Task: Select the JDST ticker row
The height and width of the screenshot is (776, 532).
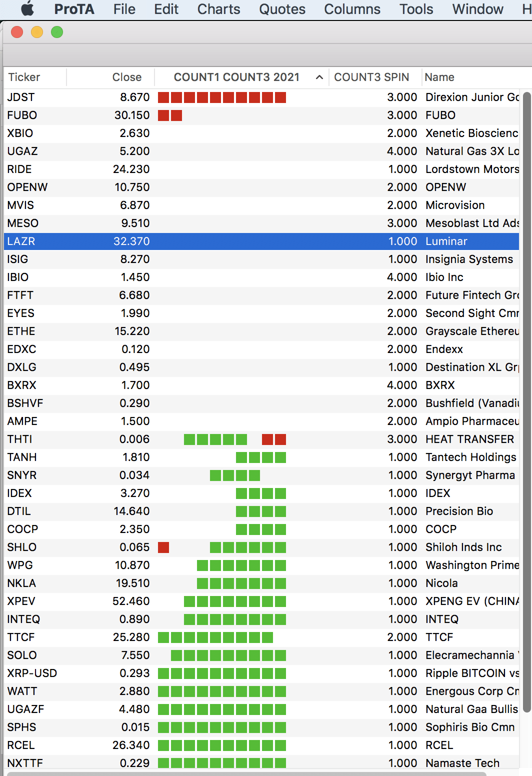Action: 261,97
